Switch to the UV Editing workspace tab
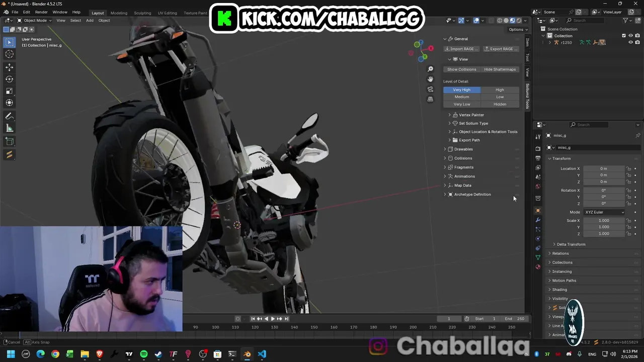Viewport: 644px width, 362px height. (x=167, y=13)
